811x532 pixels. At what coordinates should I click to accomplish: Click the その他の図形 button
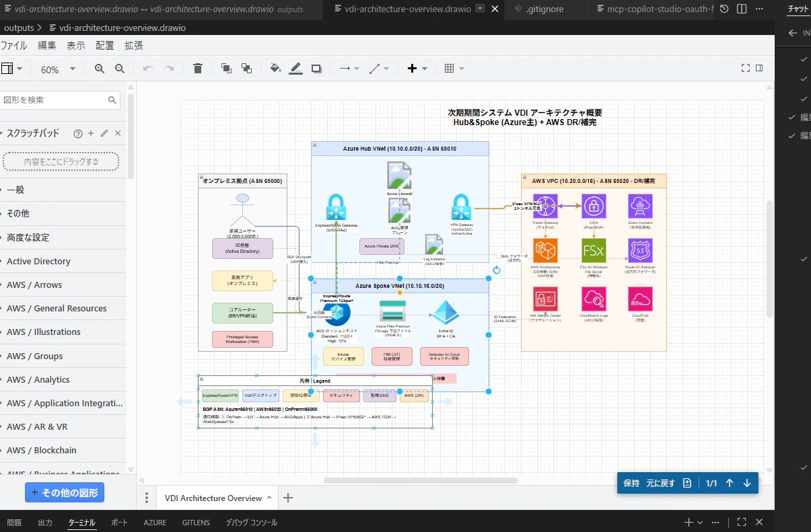coord(65,493)
